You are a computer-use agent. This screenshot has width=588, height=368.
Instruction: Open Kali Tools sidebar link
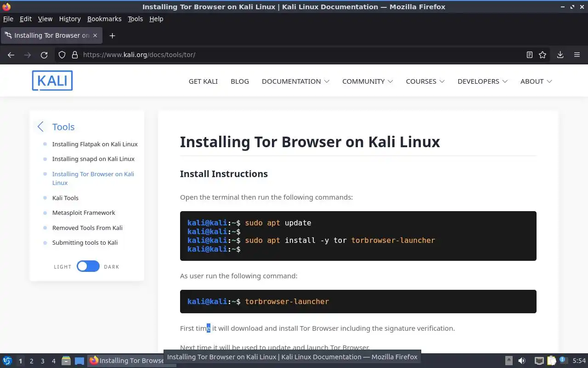[65, 198]
